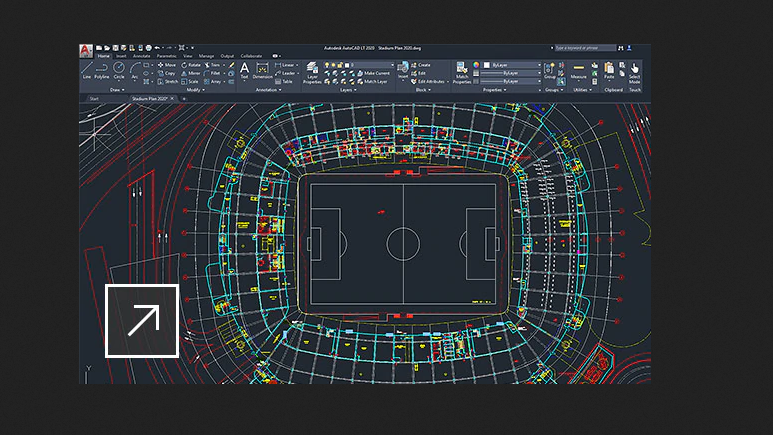The height and width of the screenshot is (435, 773).
Task: Click the Match Properties tool
Action: [462, 72]
